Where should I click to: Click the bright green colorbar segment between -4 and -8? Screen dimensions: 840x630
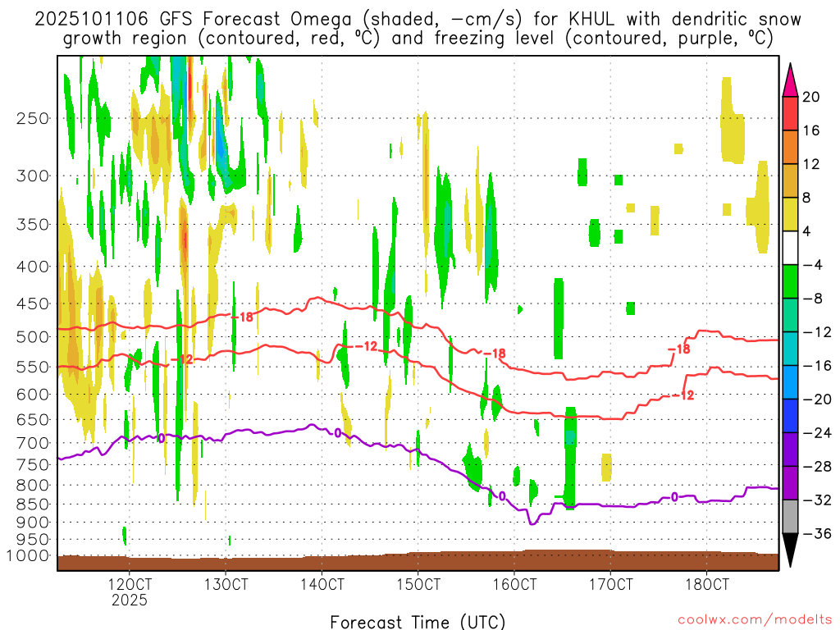coord(790,282)
